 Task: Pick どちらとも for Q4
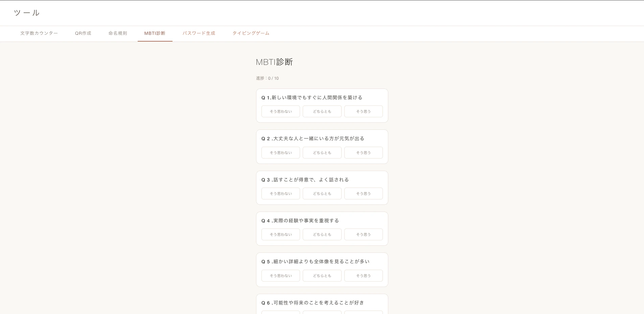(322, 235)
